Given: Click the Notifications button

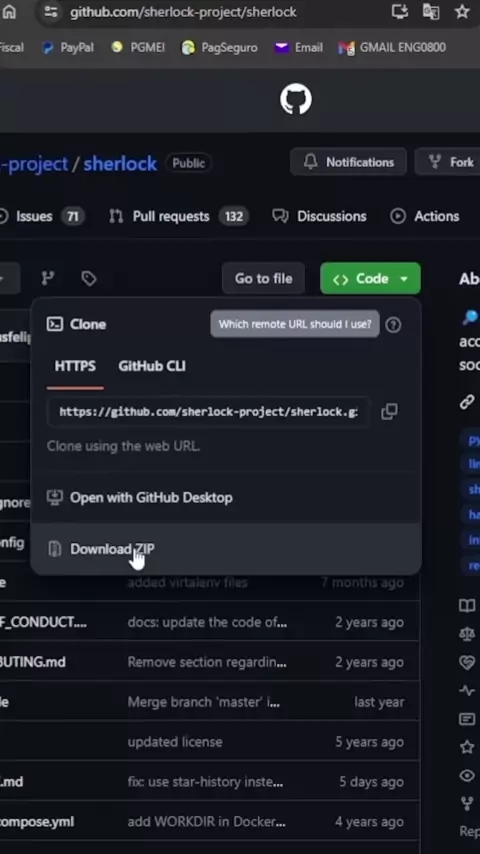Looking at the screenshot, I should (349, 162).
